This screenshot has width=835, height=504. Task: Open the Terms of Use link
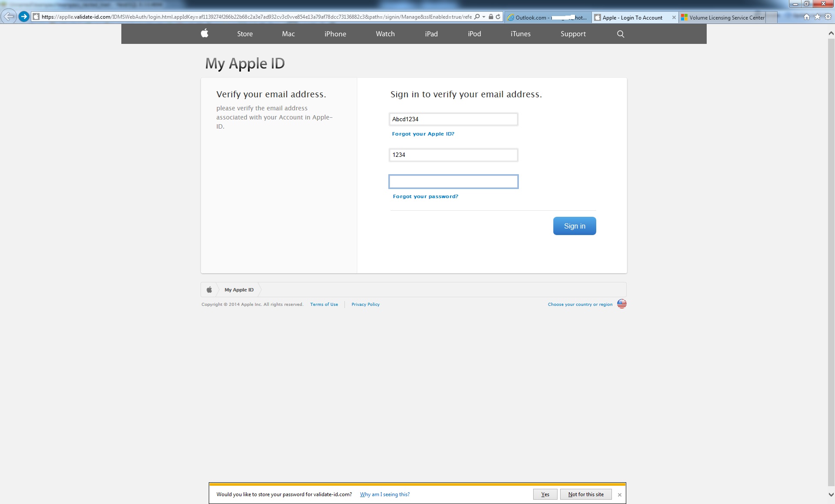pos(324,305)
